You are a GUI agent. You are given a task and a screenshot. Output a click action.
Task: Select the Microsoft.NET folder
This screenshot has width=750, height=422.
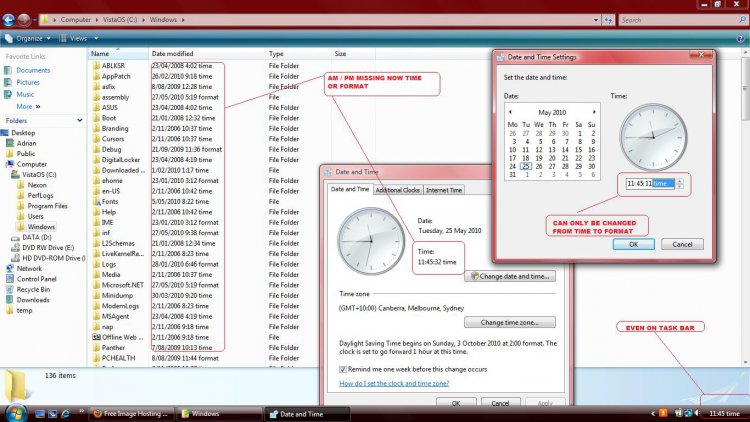click(x=122, y=285)
